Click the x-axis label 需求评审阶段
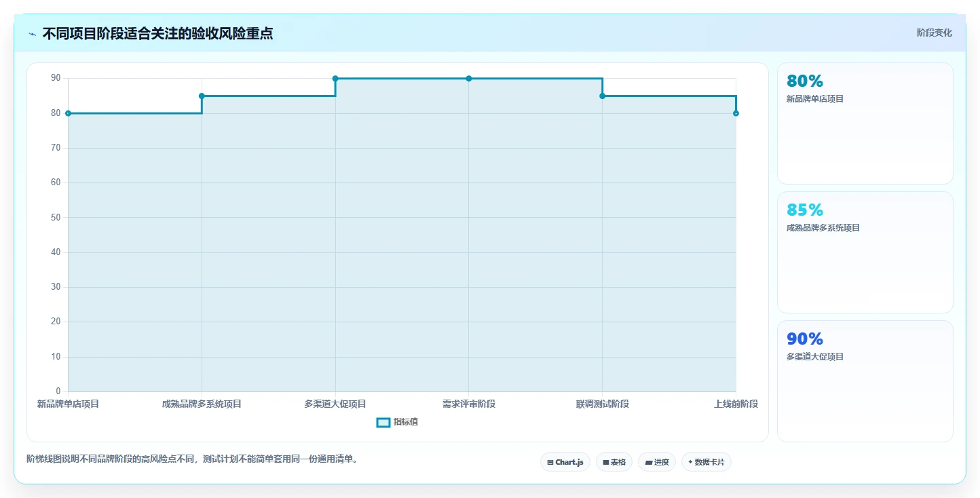980x498 pixels. click(469, 404)
